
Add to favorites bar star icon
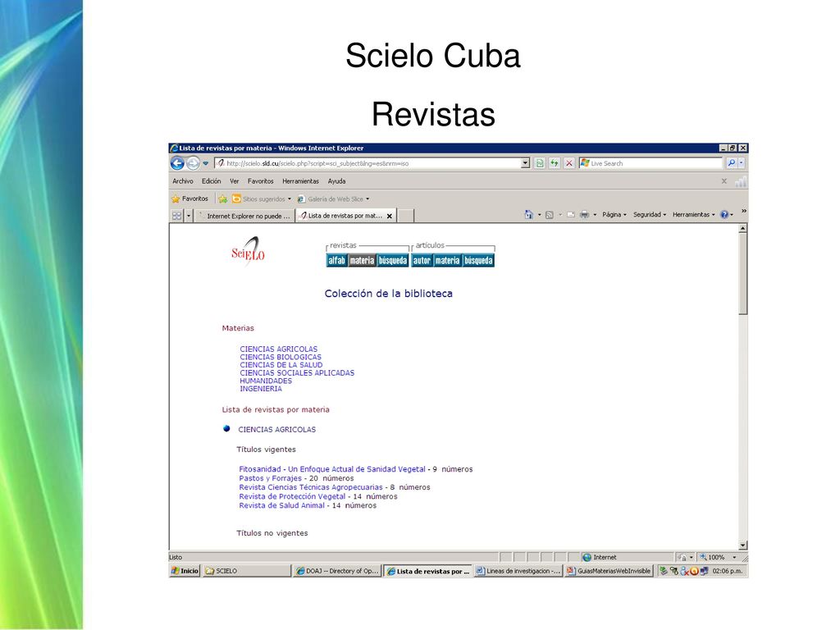tap(223, 199)
